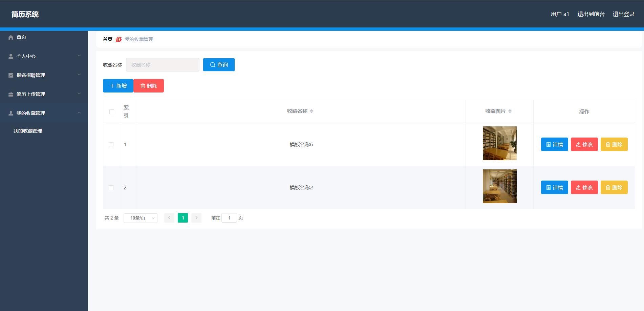Image resolution: width=644 pixels, height=311 pixels.
Task: Sort by 收藏图片 column arrows
Action: [510, 111]
